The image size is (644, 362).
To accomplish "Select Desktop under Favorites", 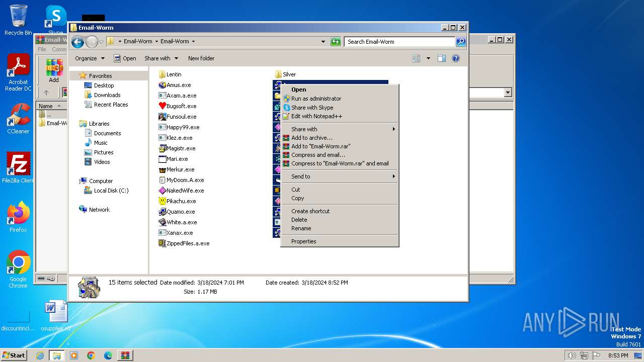I will click(104, 85).
